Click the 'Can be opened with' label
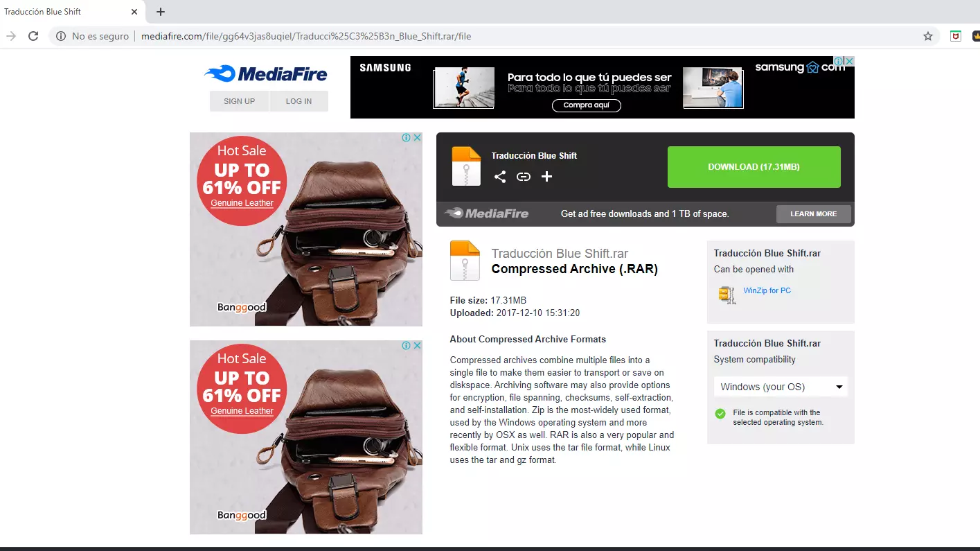This screenshot has height=551, width=980. [x=754, y=270]
